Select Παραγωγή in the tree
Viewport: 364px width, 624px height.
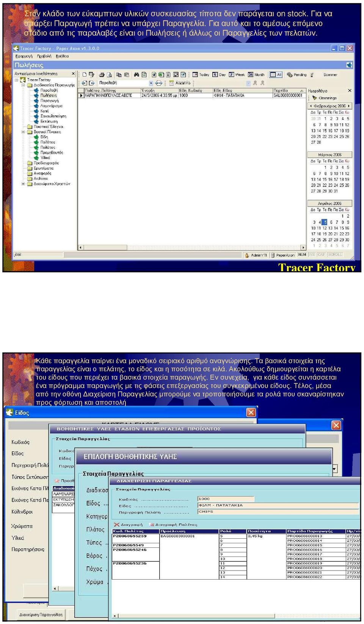point(49,101)
